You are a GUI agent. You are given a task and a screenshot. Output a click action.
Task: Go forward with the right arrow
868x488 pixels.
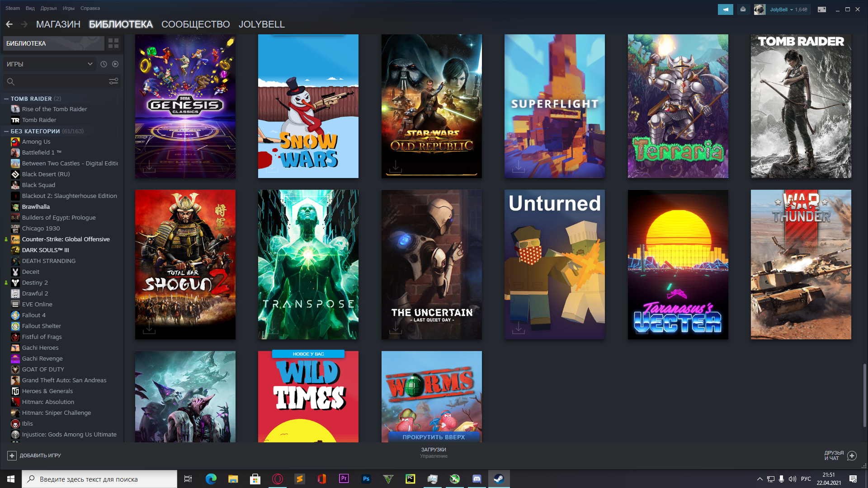point(24,24)
